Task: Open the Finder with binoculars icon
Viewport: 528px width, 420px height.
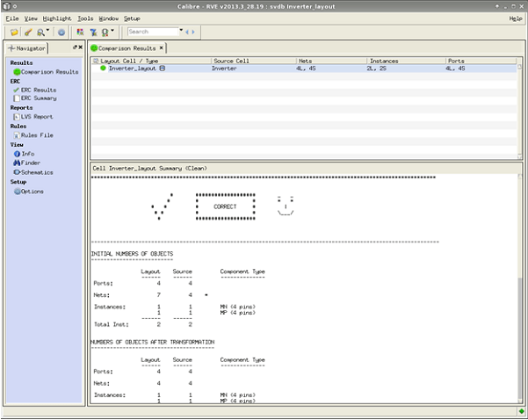Action: point(31,163)
